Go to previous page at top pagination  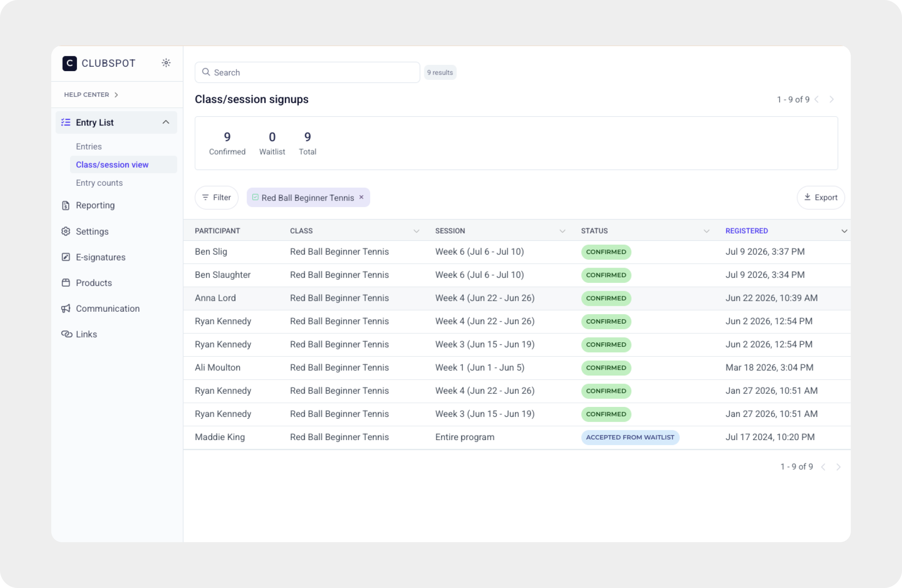[817, 99]
